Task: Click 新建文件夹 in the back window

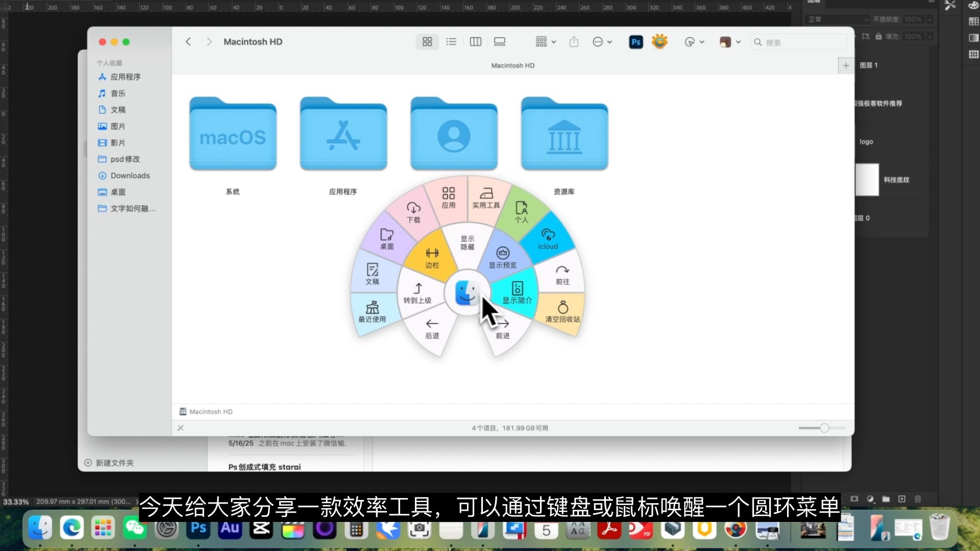Action: 109,463
